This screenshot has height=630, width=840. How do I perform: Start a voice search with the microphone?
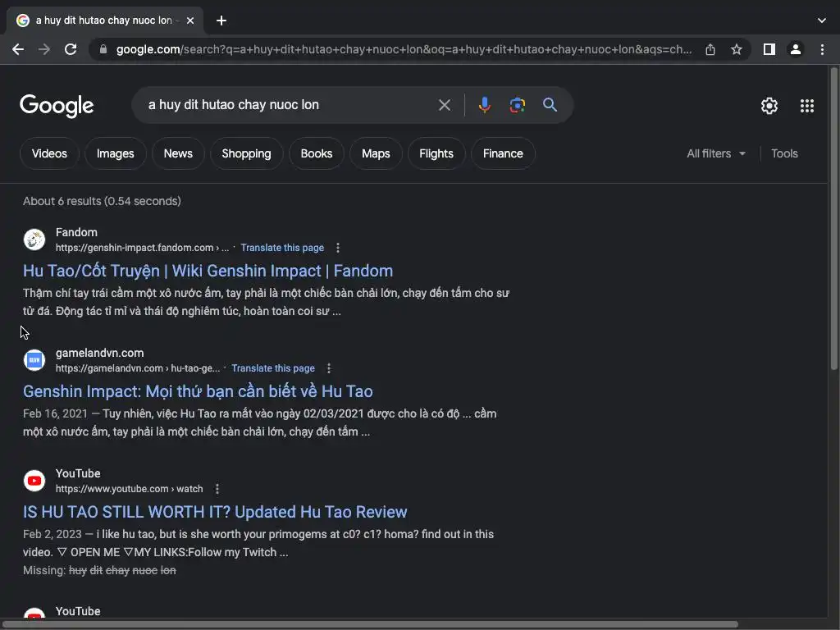[x=484, y=105]
